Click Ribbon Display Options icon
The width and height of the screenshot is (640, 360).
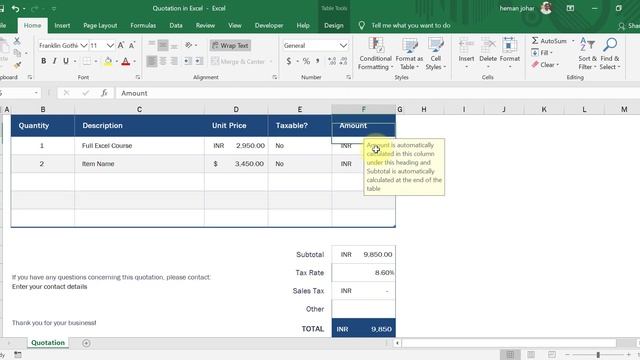[570, 8]
